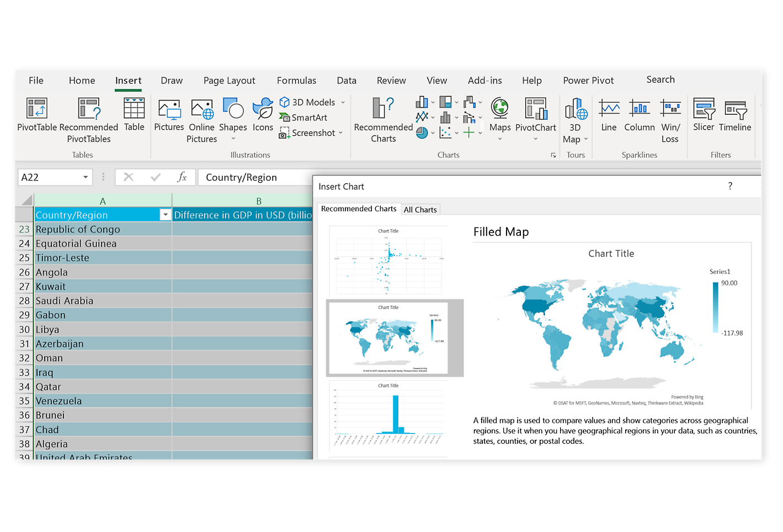Switch to the All Charts tab
The image size is (783, 532).
tap(420, 210)
